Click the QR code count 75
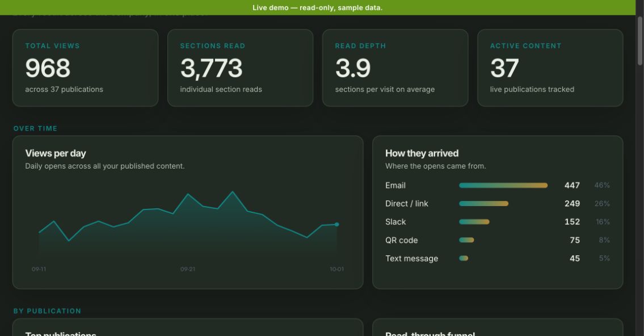Viewport: 644px width, 336px height. (575, 240)
